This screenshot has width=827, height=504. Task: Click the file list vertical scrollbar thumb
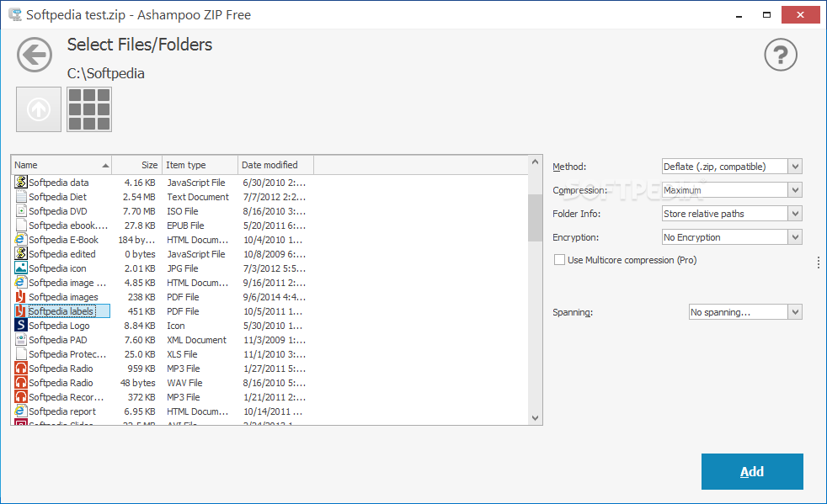click(x=536, y=218)
